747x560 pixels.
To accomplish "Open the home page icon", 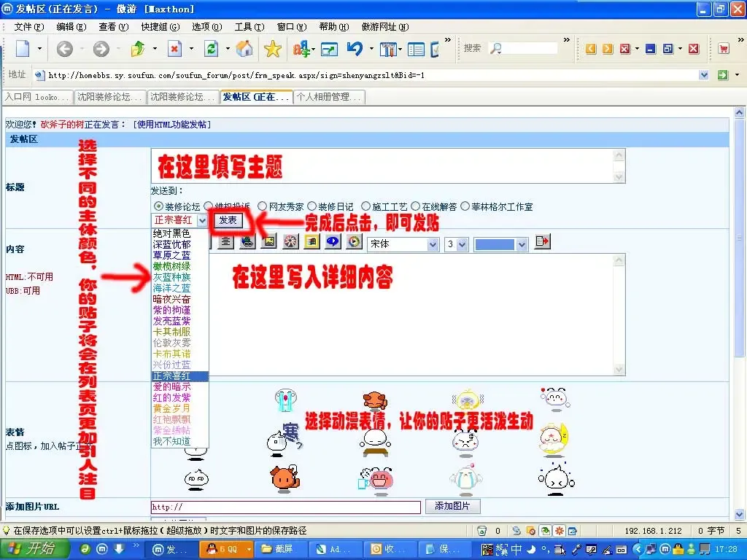I will click(x=245, y=49).
